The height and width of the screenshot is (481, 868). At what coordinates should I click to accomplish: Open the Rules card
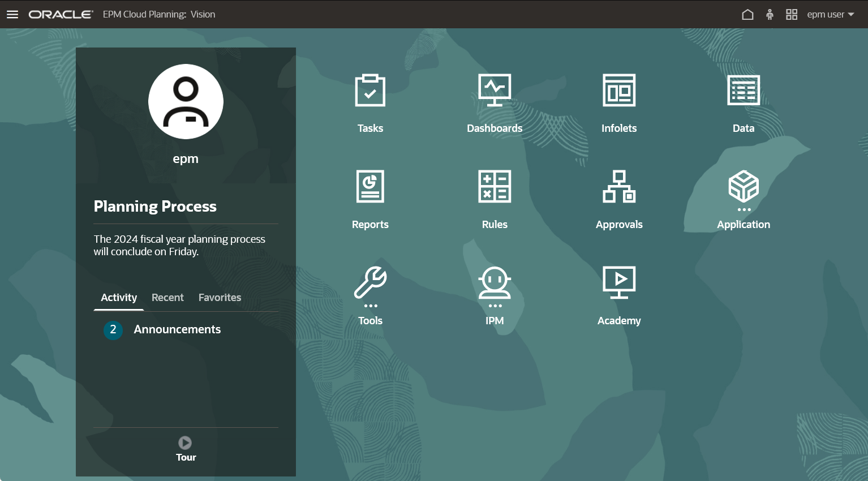[x=495, y=198]
